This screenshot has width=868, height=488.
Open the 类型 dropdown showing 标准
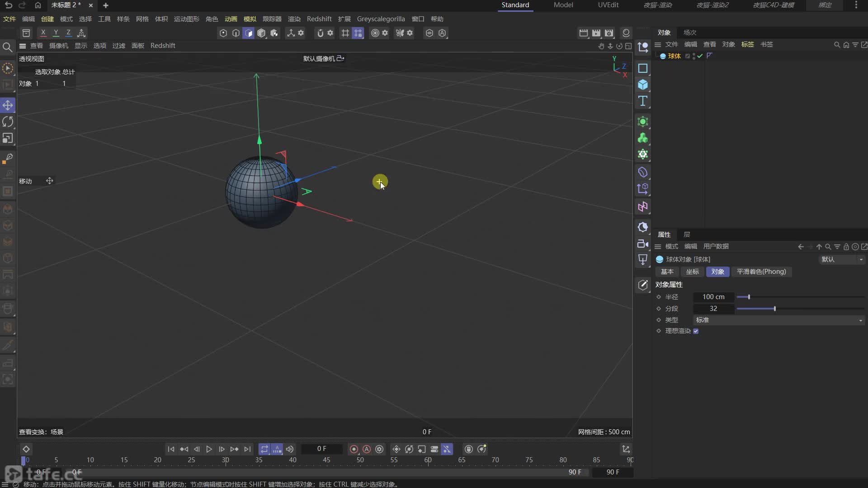pos(779,320)
